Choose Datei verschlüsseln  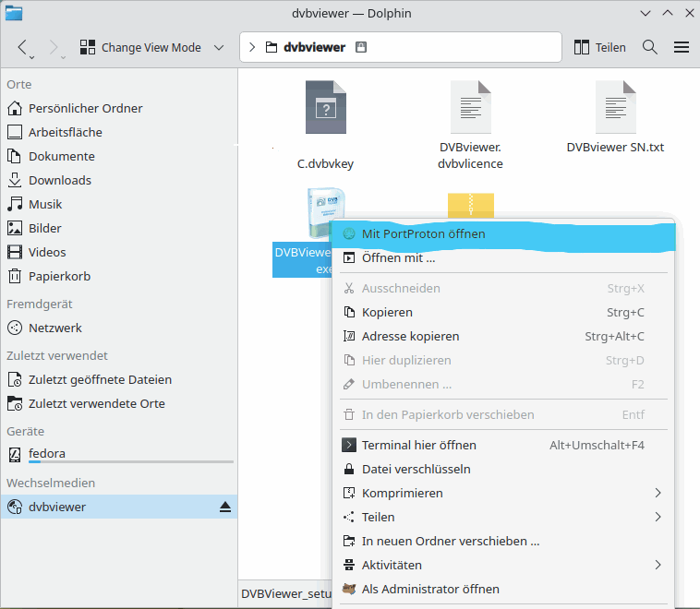(503, 470)
